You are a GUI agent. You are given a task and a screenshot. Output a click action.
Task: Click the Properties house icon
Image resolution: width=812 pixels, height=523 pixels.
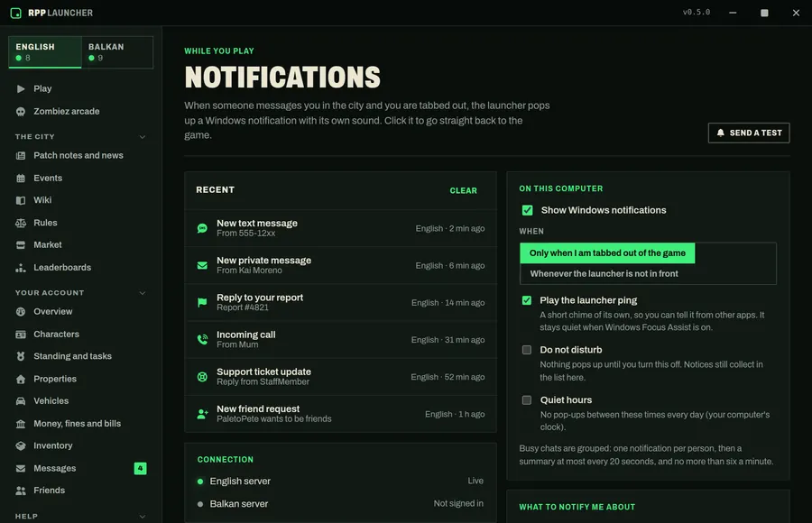pos(21,379)
